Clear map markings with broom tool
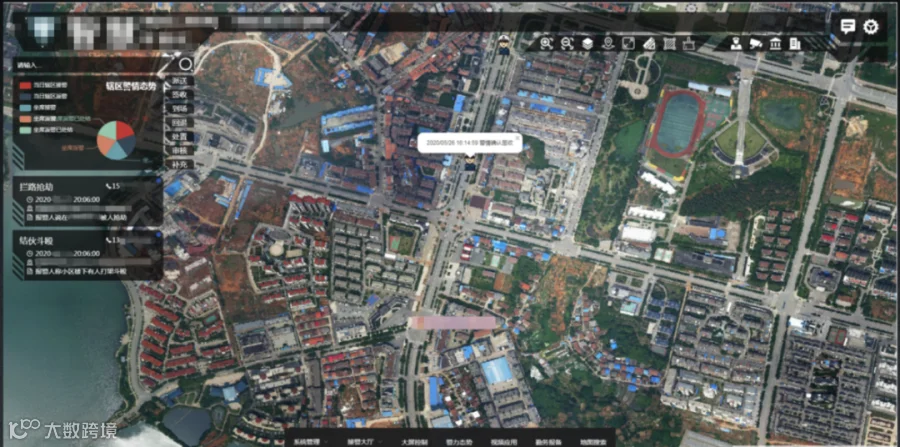This screenshot has width=900, height=447. (689, 43)
